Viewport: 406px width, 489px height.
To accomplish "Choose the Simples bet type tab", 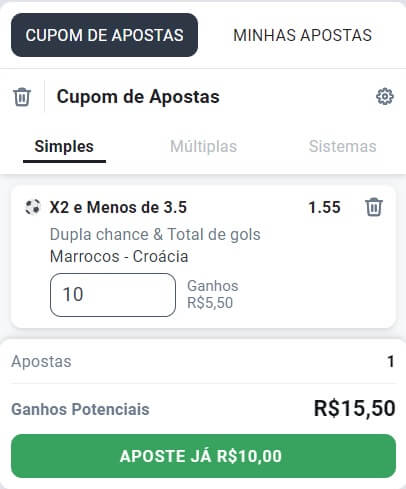I will point(64,147).
